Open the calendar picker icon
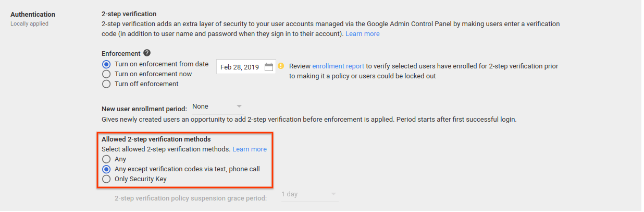The image size is (644, 212). (269, 67)
